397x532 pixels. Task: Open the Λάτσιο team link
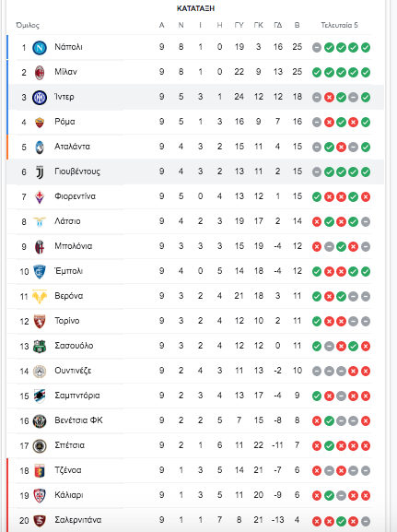point(67,221)
